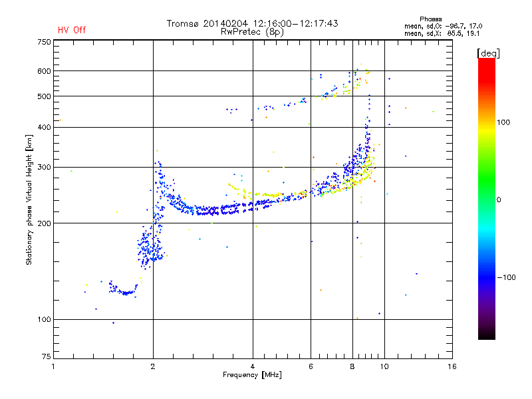Select the Tromsø date-time title text

[252, 23]
